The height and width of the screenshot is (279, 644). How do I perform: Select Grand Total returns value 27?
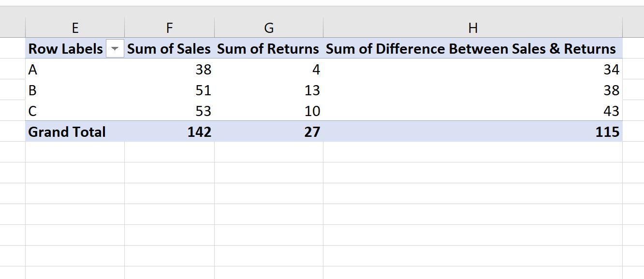[x=269, y=132]
